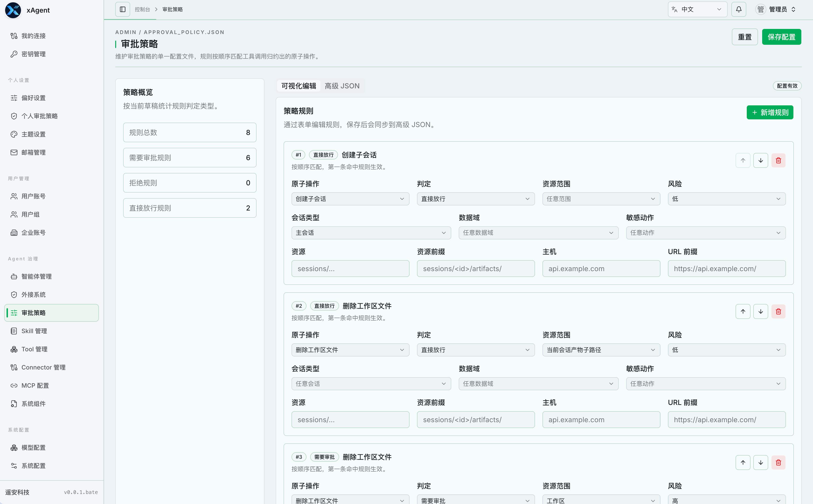Expand rule #2 资源范围 当前会话产物子路径 dropdown
Image resolution: width=813 pixels, height=504 pixels.
pos(601,350)
